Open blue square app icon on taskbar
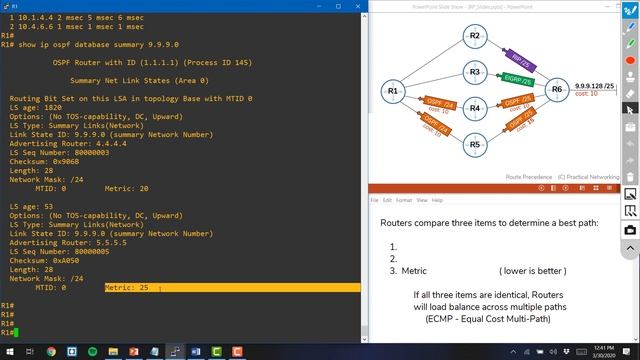The image size is (640, 360). [x=72, y=352]
